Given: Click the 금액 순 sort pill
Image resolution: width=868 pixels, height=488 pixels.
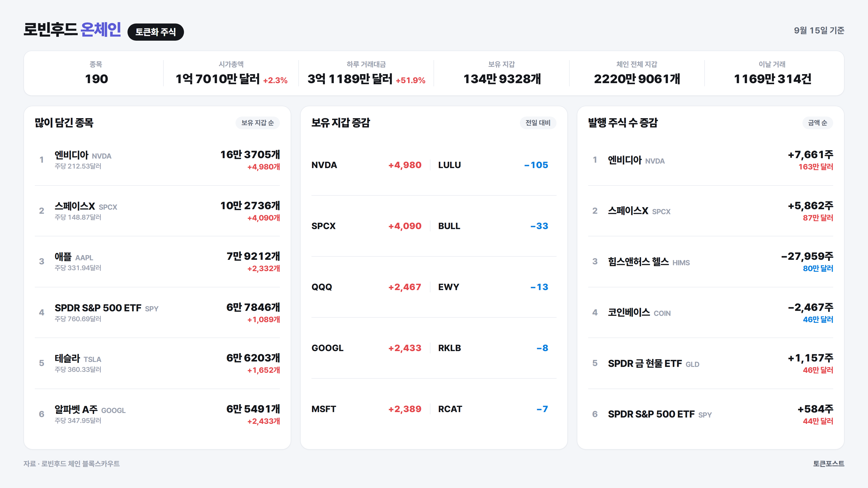Looking at the screenshot, I should pos(817,123).
